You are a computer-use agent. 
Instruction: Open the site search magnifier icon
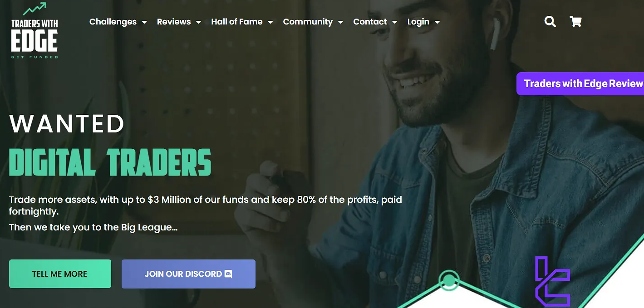(550, 21)
